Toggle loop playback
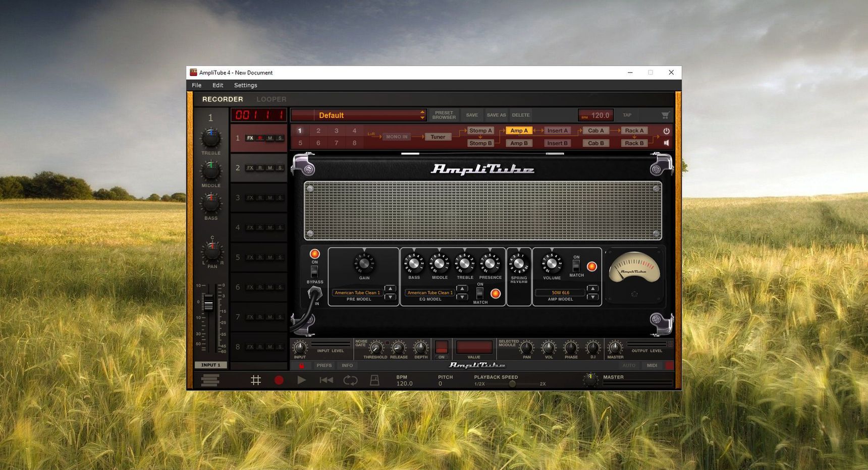Image resolution: width=868 pixels, height=470 pixels. 350,380
